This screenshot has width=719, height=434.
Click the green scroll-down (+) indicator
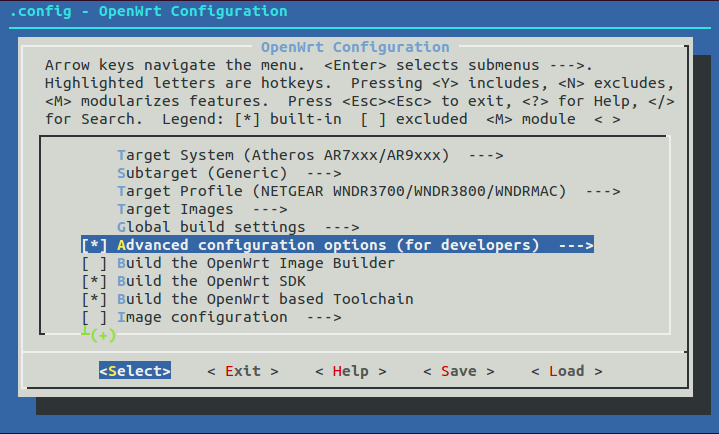pos(100,335)
